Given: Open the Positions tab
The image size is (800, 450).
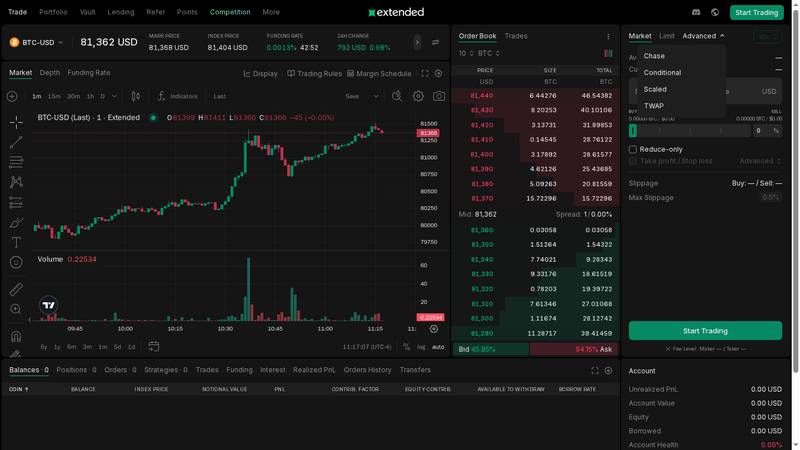Looking at the screenshot, I should click(x=76, y=370).
